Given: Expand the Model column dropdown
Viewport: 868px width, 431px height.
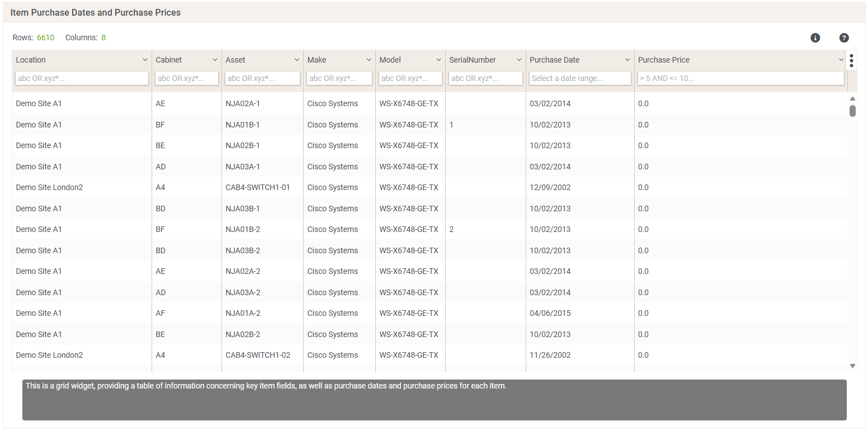Looking at the screenshot, I should (x=438, y=60).
